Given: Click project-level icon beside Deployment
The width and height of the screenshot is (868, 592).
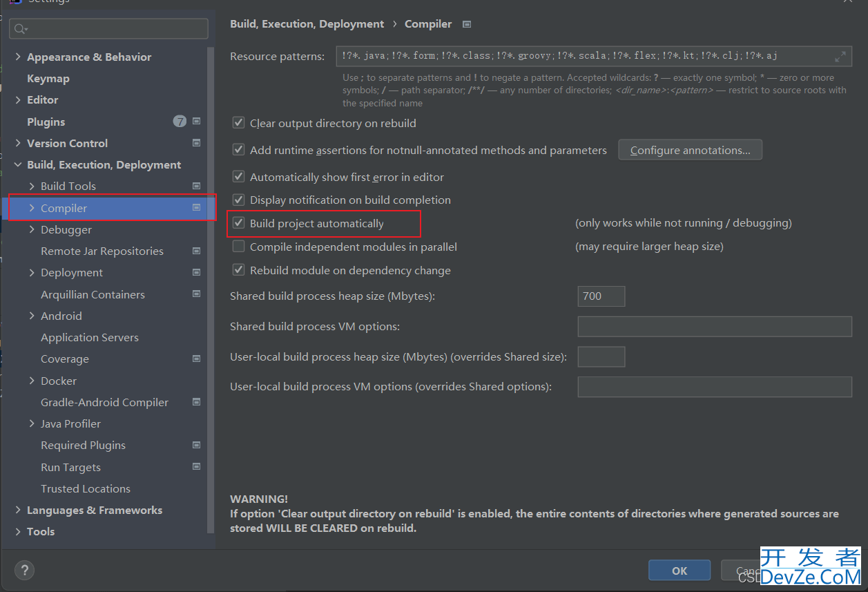Looking at the screenshot, I should pyautogui.click(x=196, y=272).
